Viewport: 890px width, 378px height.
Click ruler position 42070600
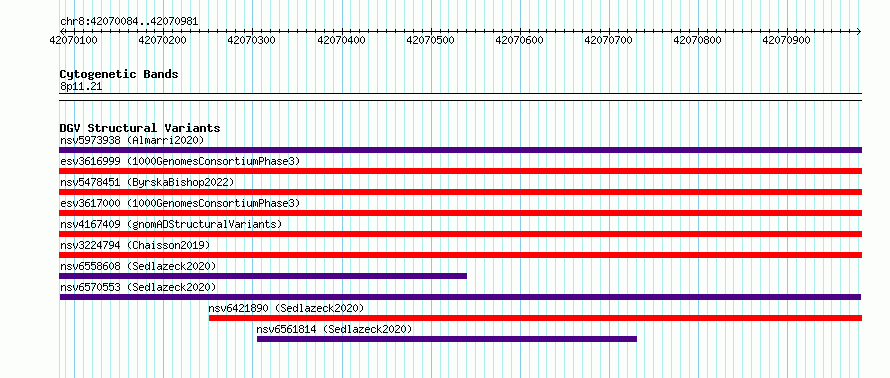520,40
